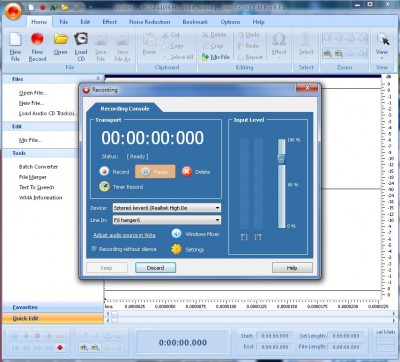
Task: Open recording Settings gear icon
Action: click(176, 249)
